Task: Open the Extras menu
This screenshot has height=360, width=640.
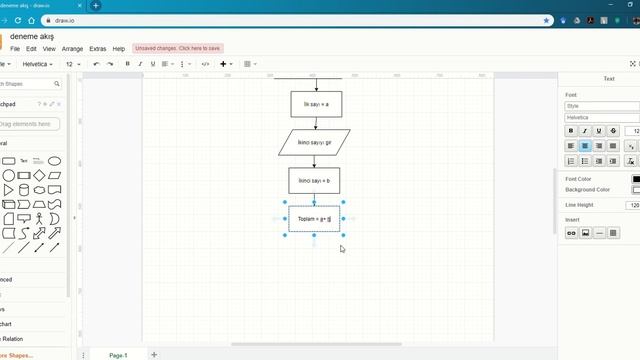Action: [98, 49]
